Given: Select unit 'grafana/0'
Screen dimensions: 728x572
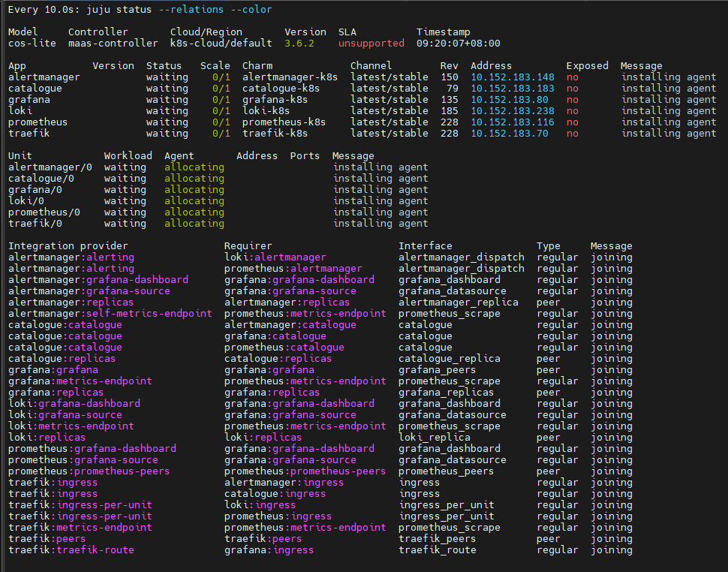Looking at the screenshot, I should pyautogui.click(x=35, y=189).
